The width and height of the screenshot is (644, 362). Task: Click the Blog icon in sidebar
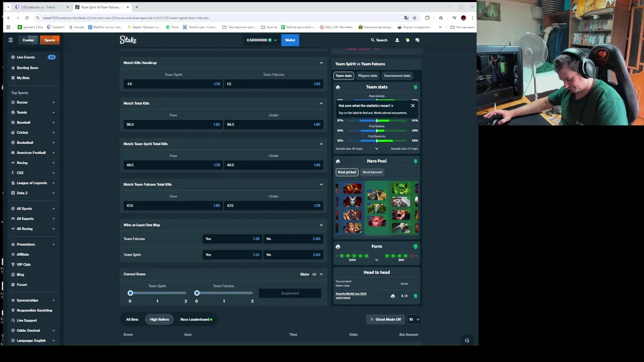[x=13, y=275]
